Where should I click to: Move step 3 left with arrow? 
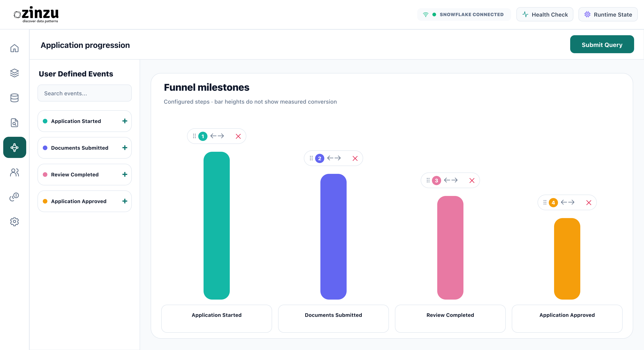click(x=447, y=180)
